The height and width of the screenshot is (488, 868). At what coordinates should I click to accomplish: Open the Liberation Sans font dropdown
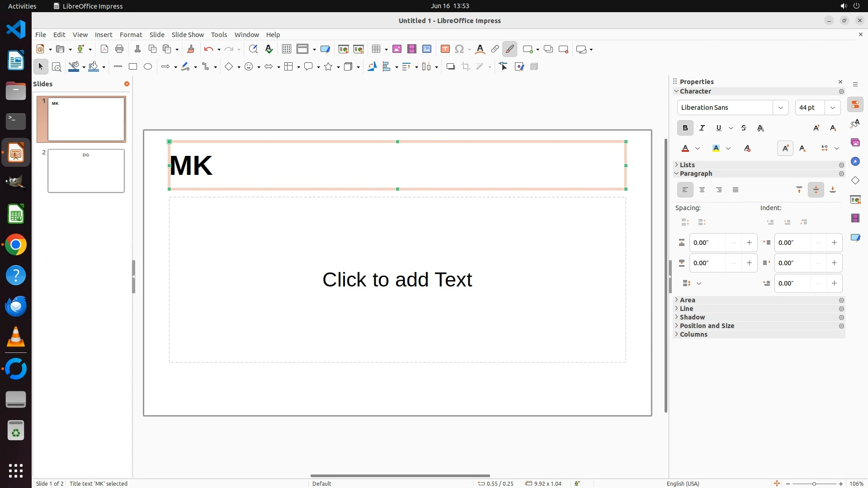(x=780, y=108)
